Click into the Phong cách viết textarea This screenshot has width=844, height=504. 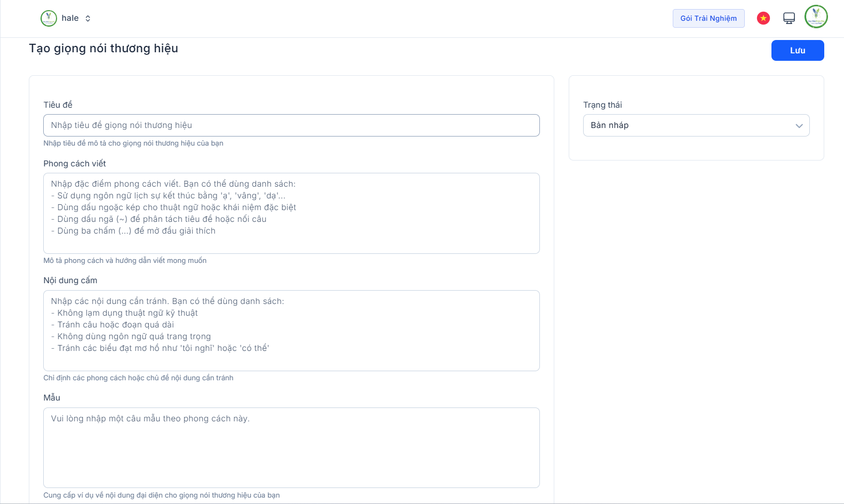[x=291, y=213]
